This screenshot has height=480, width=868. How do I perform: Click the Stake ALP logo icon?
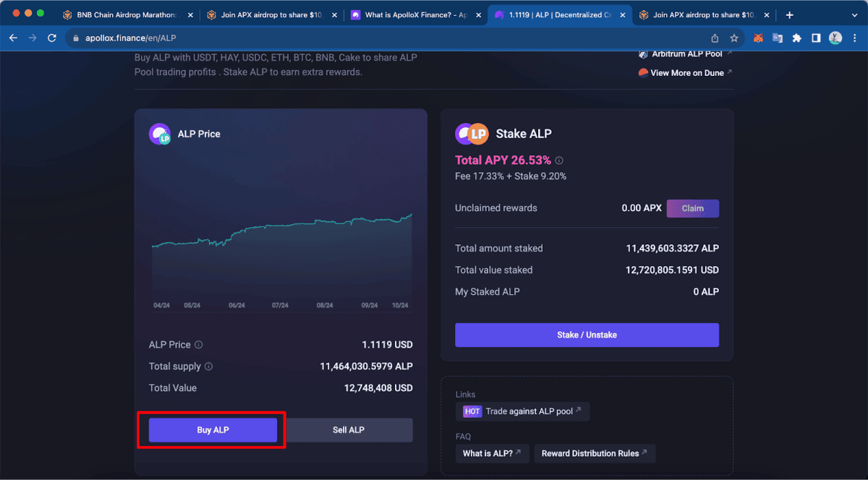(x=472, y=134)
